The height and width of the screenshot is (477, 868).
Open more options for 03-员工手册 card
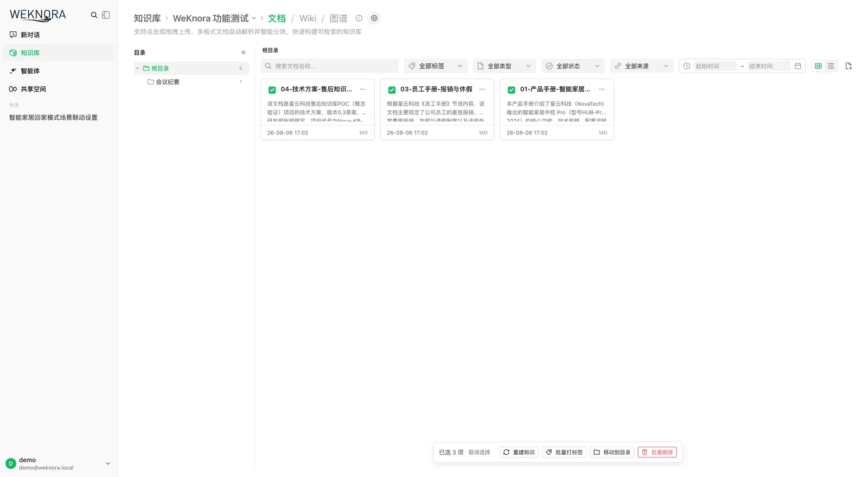[x=482, y=89]
